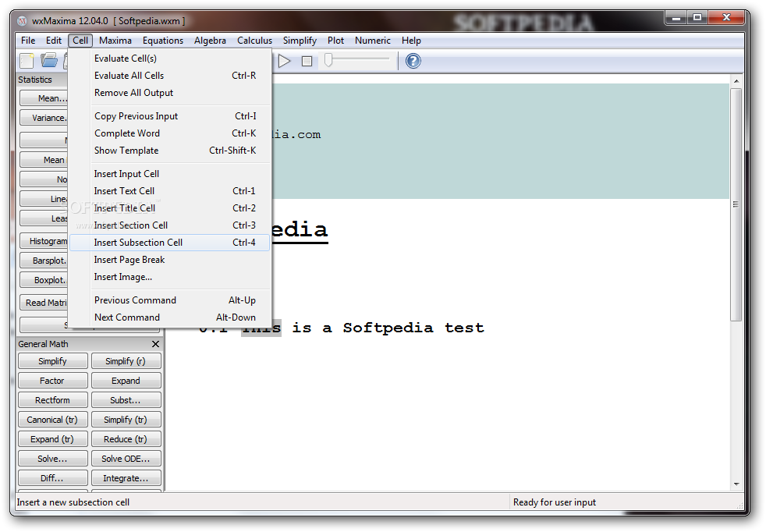766x532 pixels.
Task: Click the Expand (tr) button
Action: click(x=53, y=439)
